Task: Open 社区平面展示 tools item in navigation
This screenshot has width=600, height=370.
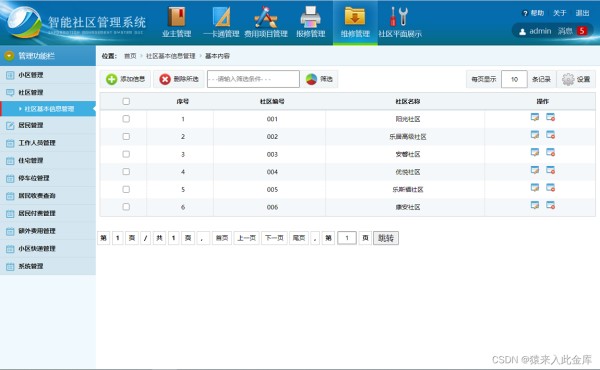Action: pos(399,22)
